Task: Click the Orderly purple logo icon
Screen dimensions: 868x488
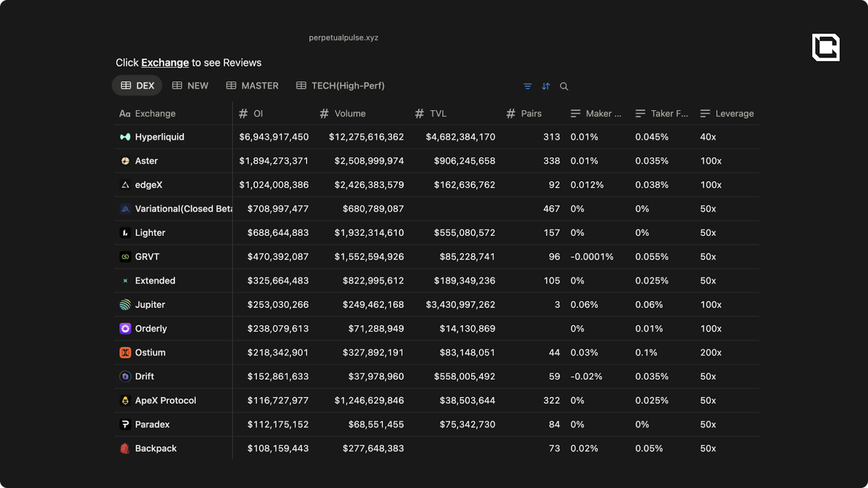Action: 125,329
